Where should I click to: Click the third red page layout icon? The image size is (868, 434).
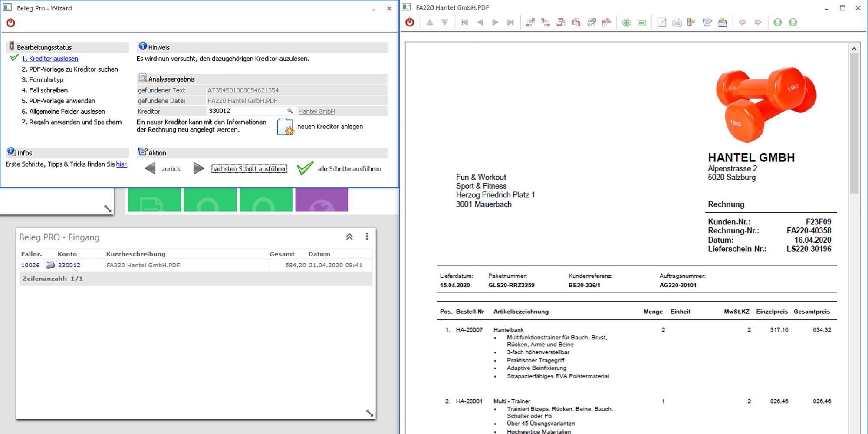pyautogui.click(x=561, y=22)
